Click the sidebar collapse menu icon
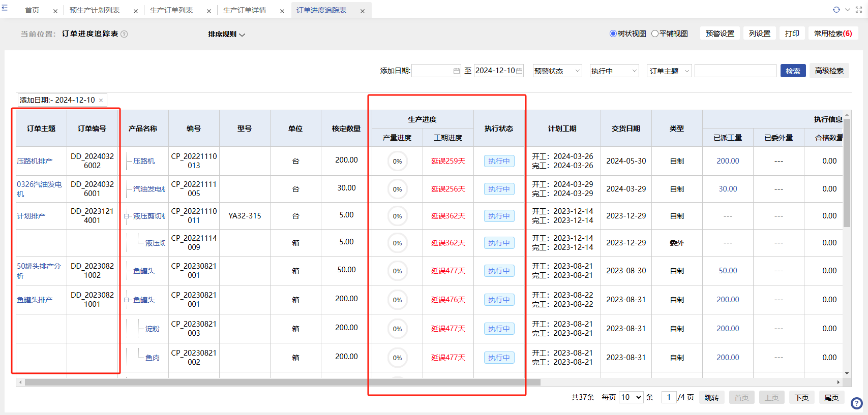The image size is (868, 415). coord(5,8)
